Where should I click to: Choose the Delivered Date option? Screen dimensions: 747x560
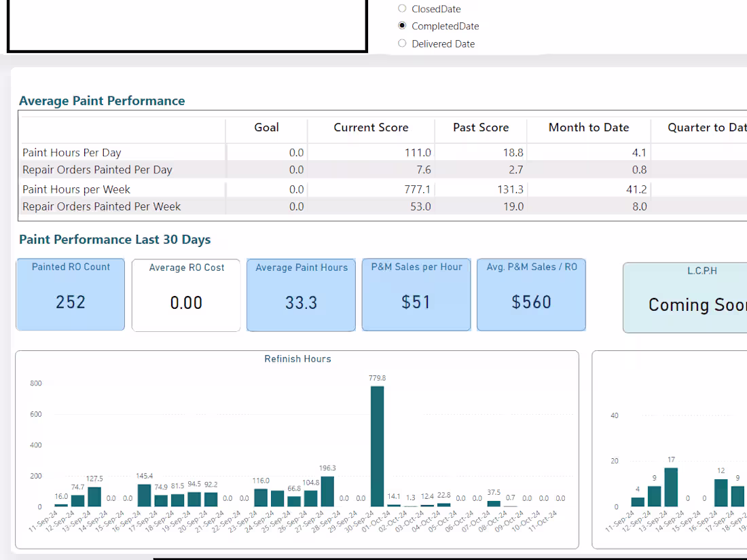coord(401,43)
